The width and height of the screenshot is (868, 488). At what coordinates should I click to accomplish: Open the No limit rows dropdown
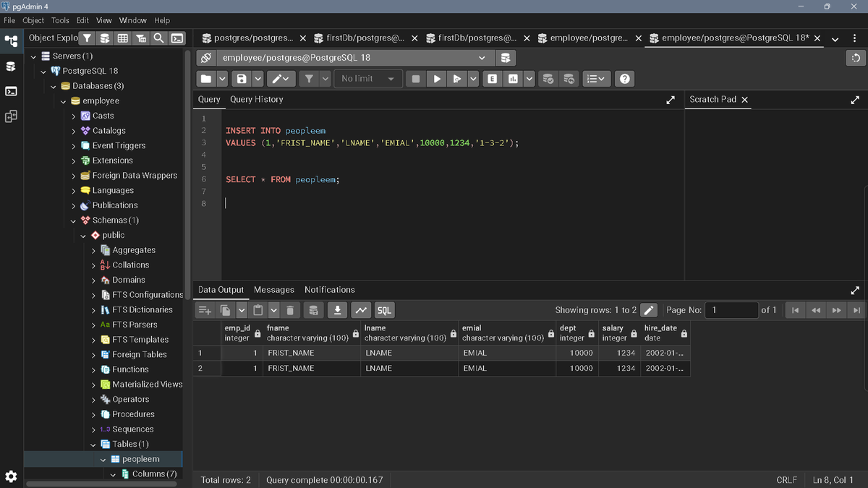370,78
